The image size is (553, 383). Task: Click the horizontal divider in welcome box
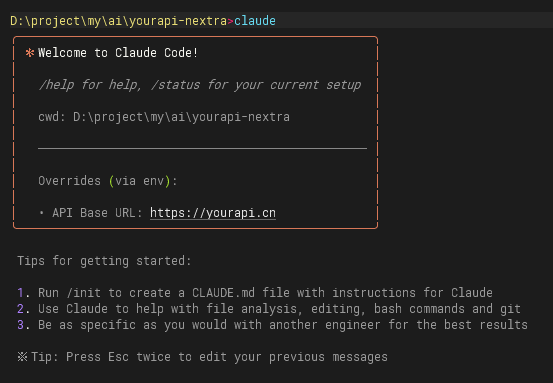(x=202, y=149)
